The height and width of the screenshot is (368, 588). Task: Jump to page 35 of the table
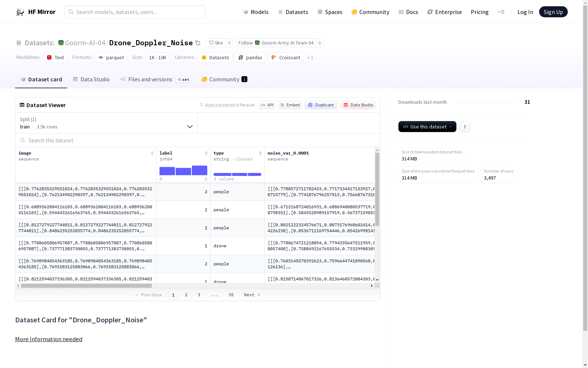231,295
